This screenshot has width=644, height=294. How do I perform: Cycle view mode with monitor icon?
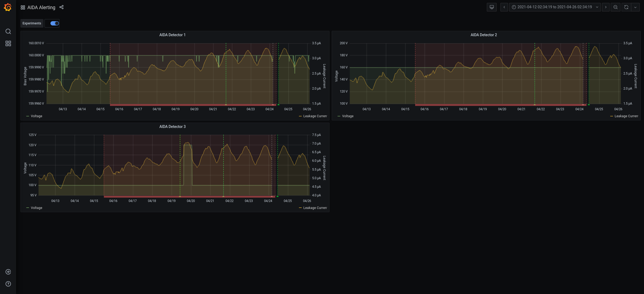tap(492, 7)
